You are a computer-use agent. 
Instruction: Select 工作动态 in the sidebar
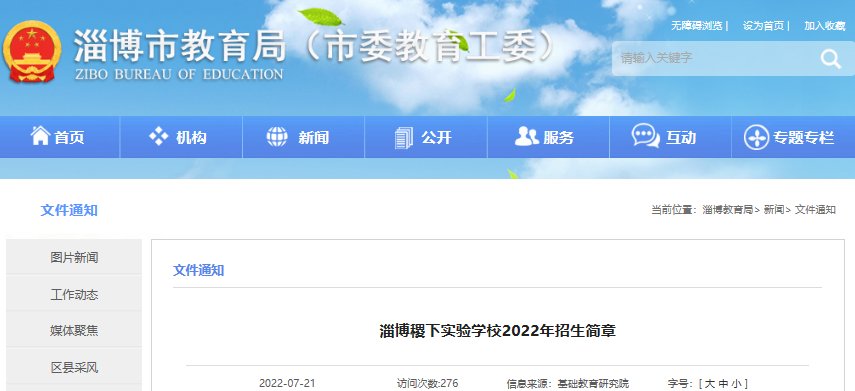(74, 295)
